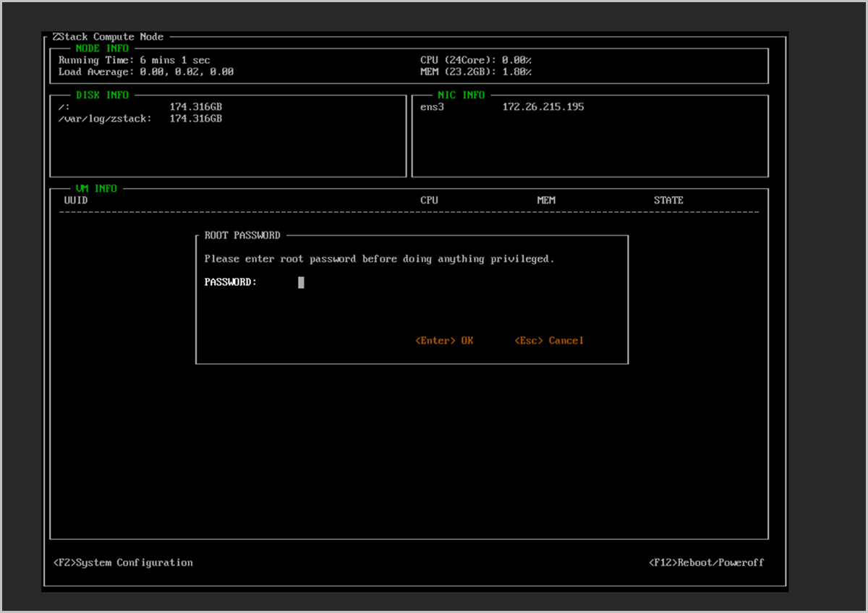The image size is (868, 613).
Task: Click the MEM (23.2GB) usage readout
Action: [x=476, y=72]
